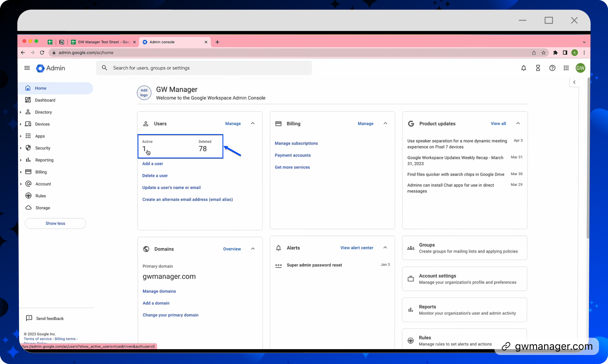Open a new browser tab
Image resolution: width=608 pixels, height=364 pixels.
[x=217, y=42]
